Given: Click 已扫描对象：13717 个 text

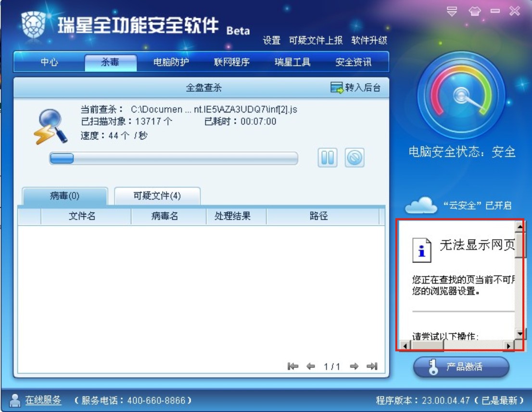Looking at the screenshot, I should click(x=127, y=122).
